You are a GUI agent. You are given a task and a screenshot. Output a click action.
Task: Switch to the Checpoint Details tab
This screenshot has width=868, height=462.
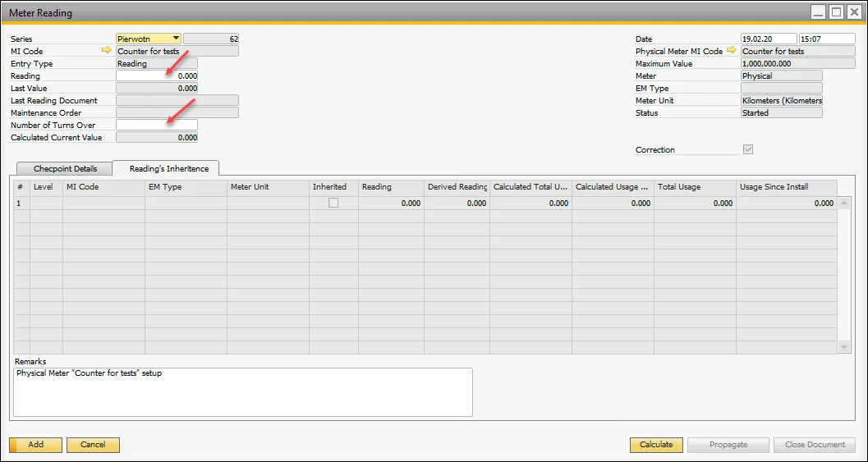pyautogui.click(x=65, y=169)
